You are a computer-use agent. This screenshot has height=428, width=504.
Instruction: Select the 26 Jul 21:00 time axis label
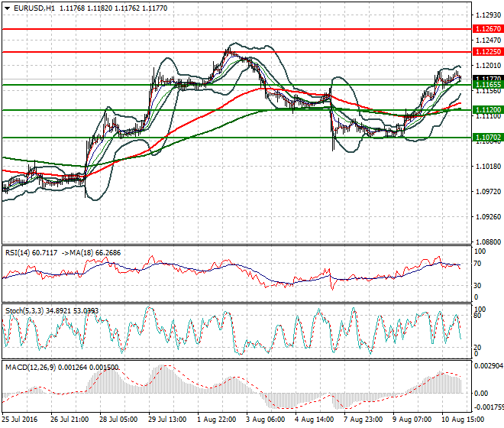coord(69,420)
